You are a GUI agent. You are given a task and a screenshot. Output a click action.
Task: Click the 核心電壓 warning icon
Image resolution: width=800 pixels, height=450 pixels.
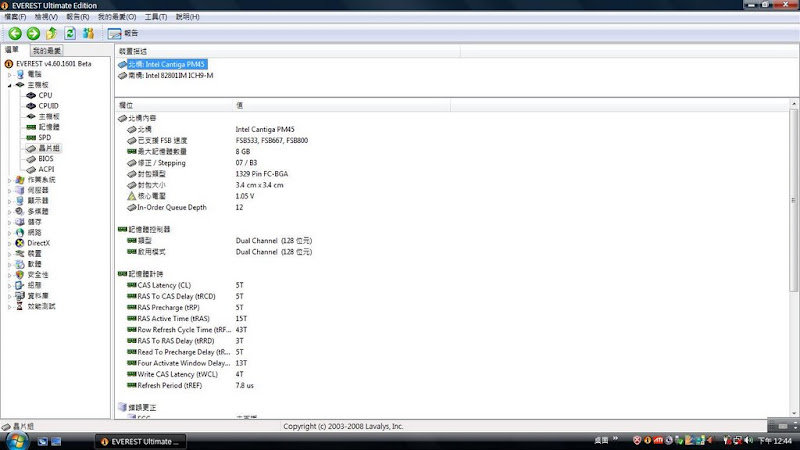click(x=132, y=196)
